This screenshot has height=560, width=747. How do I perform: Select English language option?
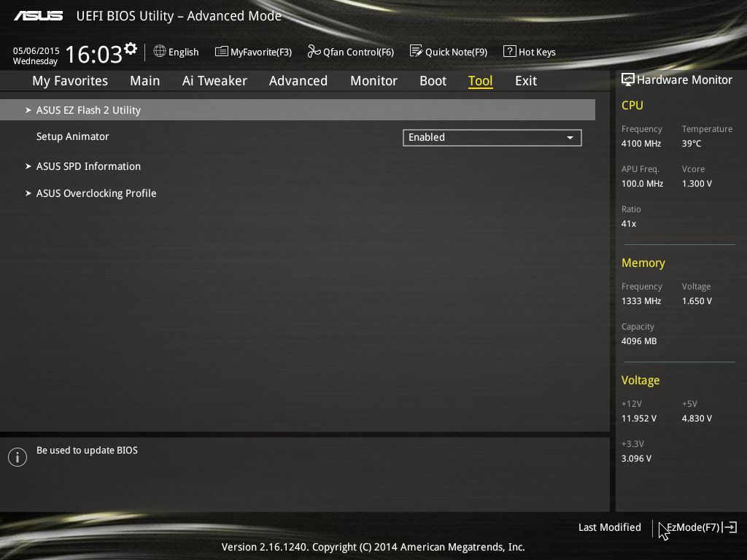click(x=183, y=52)
